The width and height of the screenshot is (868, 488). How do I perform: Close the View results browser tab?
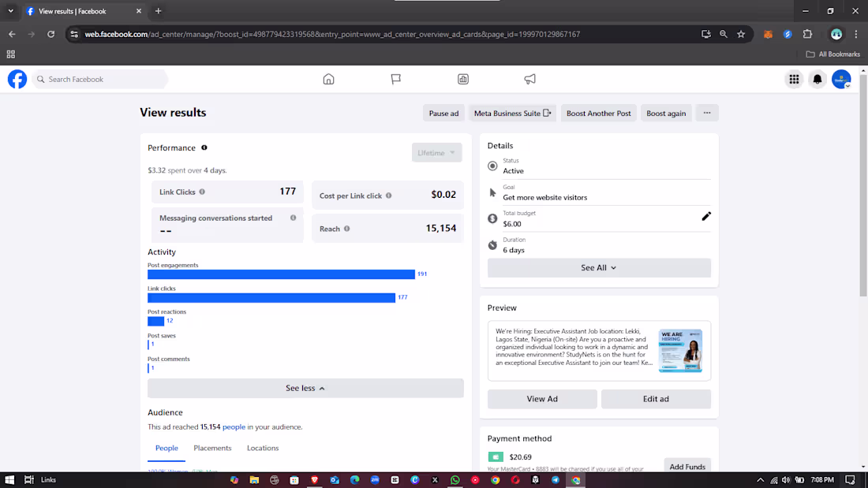pos(139,11)
